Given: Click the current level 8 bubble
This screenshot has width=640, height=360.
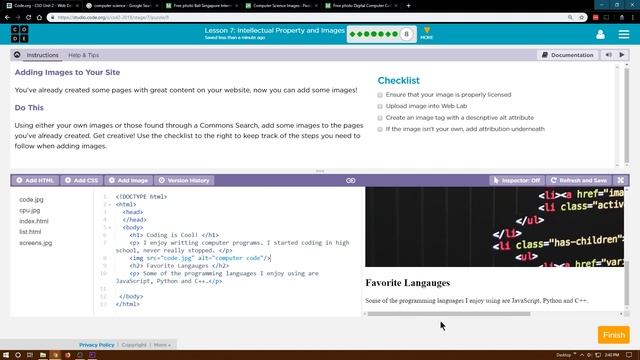Looking at the screenshot, I should (406, 34).
